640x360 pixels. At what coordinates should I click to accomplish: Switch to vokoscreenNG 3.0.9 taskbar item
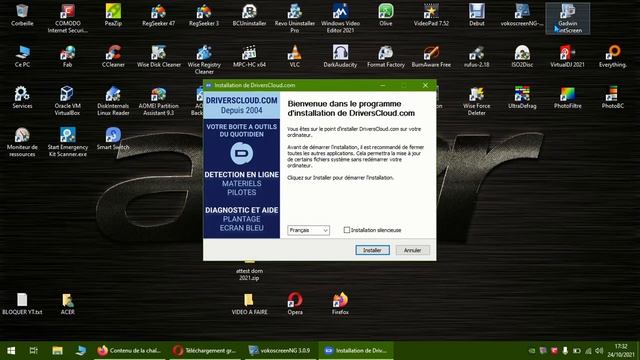(x=280, y=351)
